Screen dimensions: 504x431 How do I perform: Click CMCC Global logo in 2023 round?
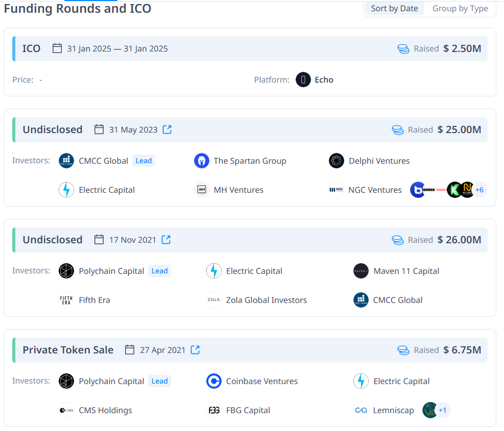pyautogui.click(x=66, y=161)
